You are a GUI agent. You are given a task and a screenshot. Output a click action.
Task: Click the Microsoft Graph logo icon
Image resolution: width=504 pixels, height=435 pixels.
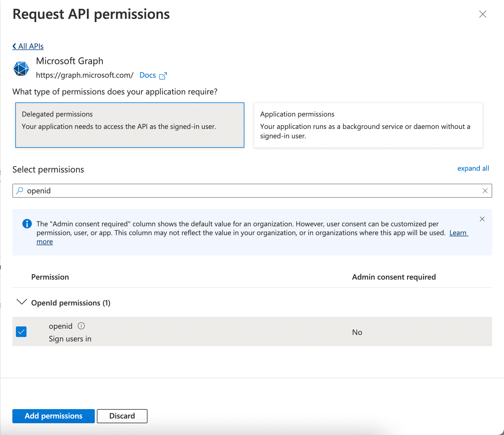coord(21,69)
